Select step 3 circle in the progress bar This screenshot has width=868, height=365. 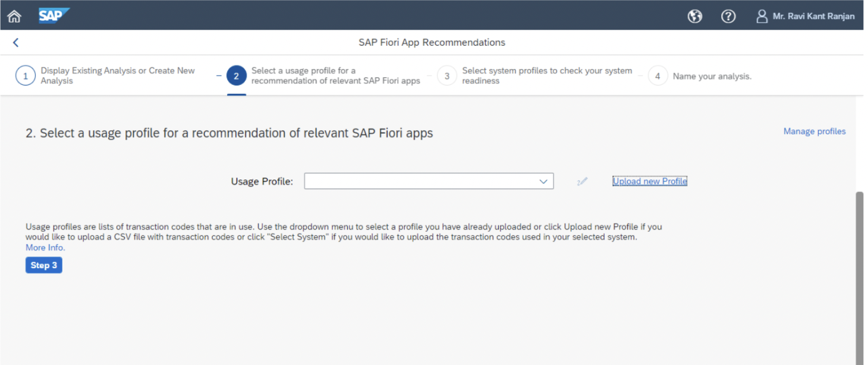click(446, 75)
